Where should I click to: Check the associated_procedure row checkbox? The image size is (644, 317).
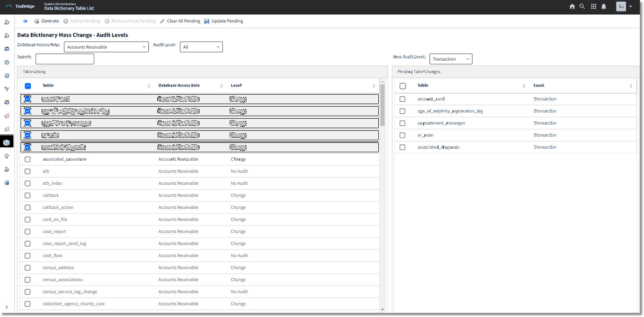28,159
